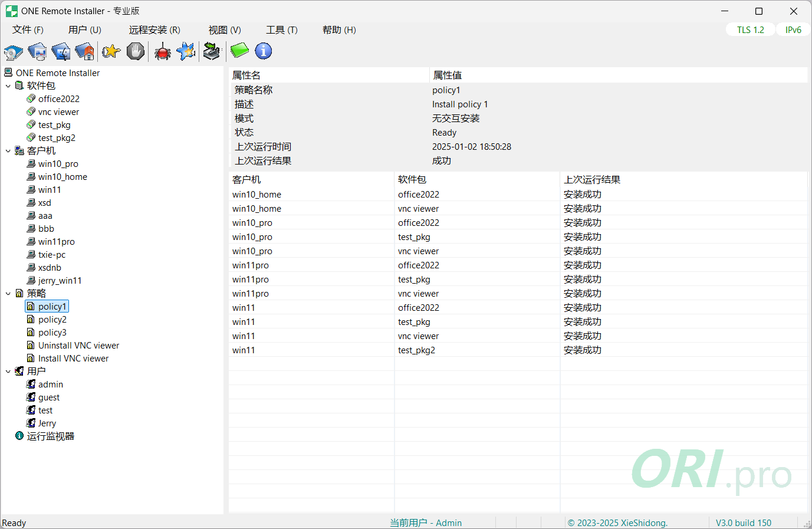Click the CD-book icon at toolbar start
The height and width of the screenshot is (529, 812).
(x=13, y=51)
